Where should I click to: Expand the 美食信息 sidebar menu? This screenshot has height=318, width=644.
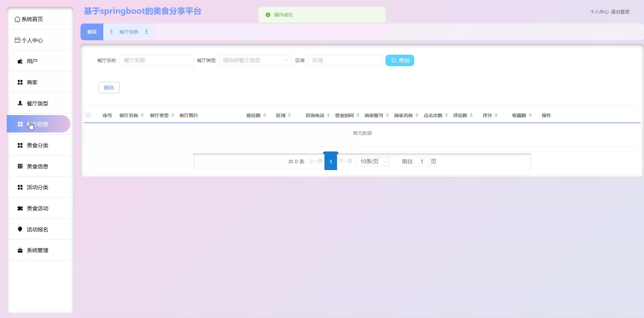(38, 166)
